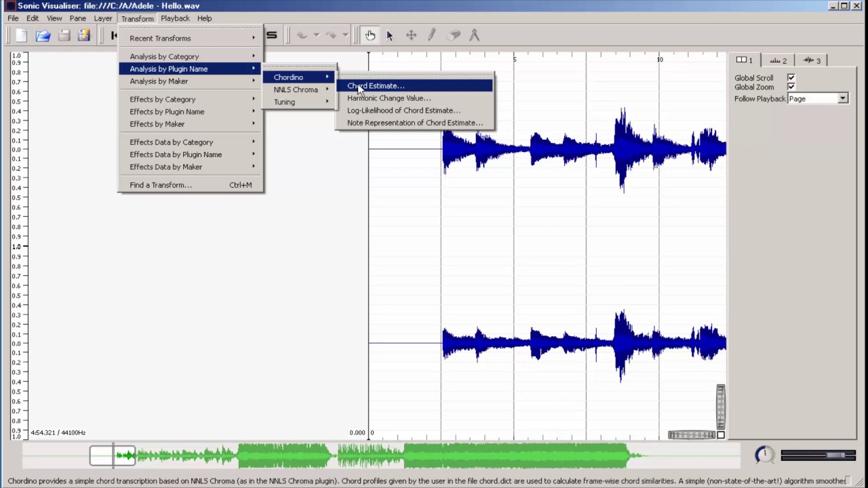The height and width of the screenshot is (488, 868).
Task: Click the New Session toolbar icon
Action: coord(22,35)
